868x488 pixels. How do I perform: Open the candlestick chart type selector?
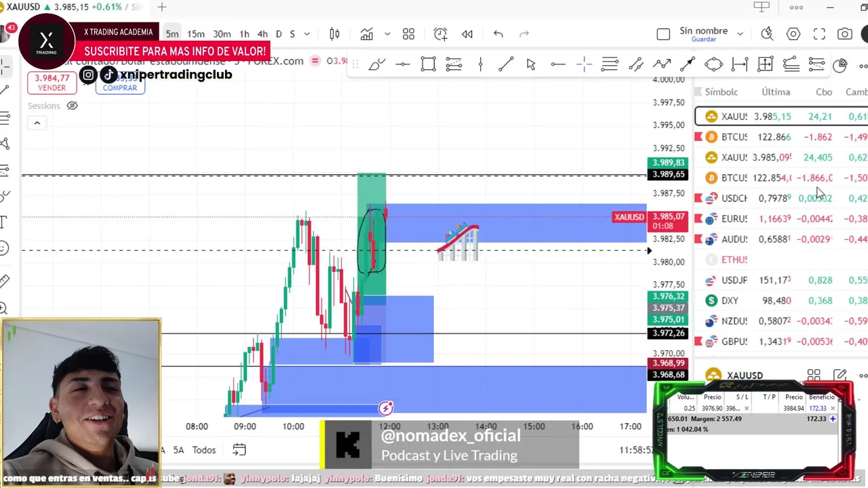334,34
